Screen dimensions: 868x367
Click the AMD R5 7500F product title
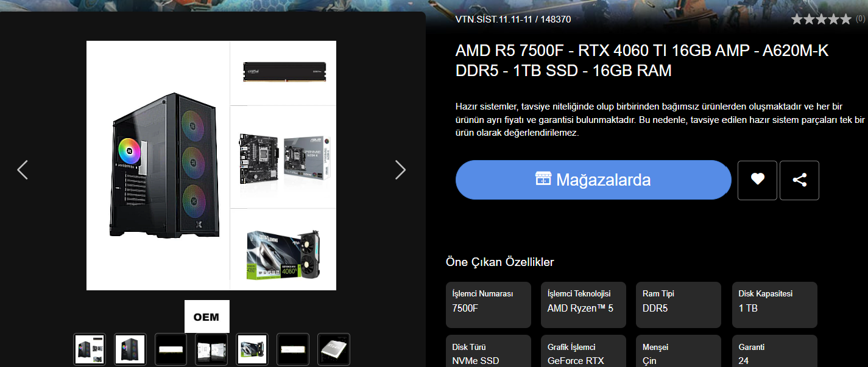click(642, 61)
